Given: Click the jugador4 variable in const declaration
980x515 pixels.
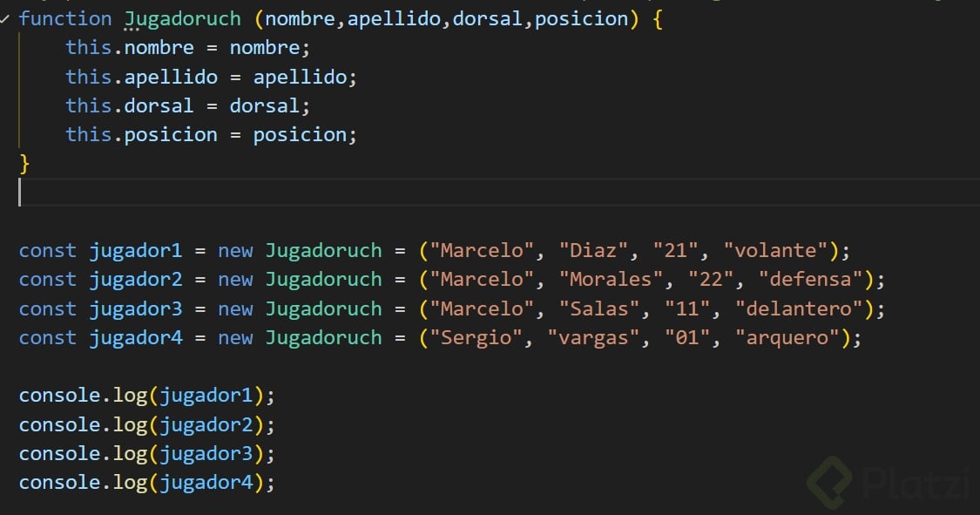Looking at the screenshot, I should (x=136, y=337).
